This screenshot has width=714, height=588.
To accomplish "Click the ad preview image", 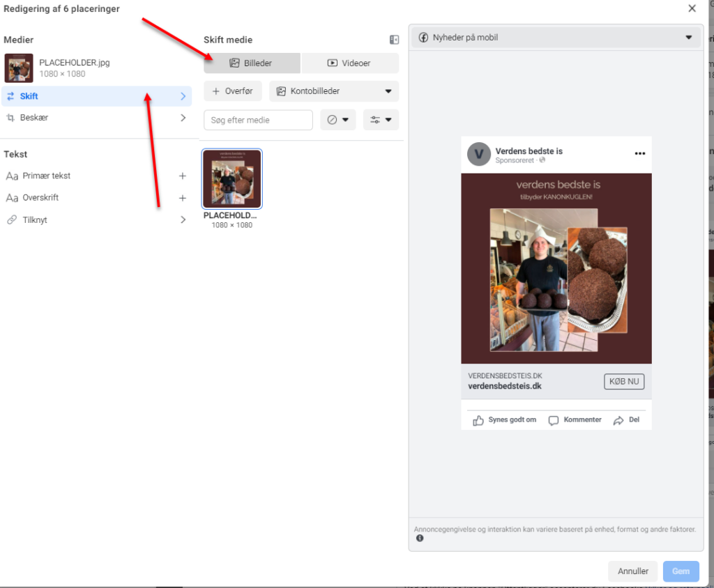I will (x=556, y=268).
